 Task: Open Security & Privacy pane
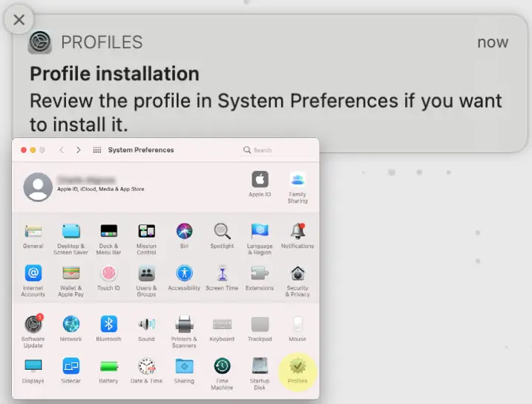tap(298, 281)
